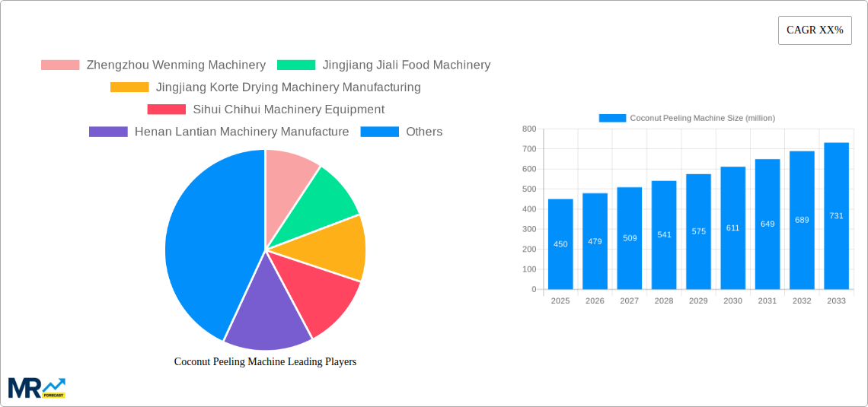The image size is (868, 407).
Task: Click the 2032 bar showing 689
Action: [802, 220]
